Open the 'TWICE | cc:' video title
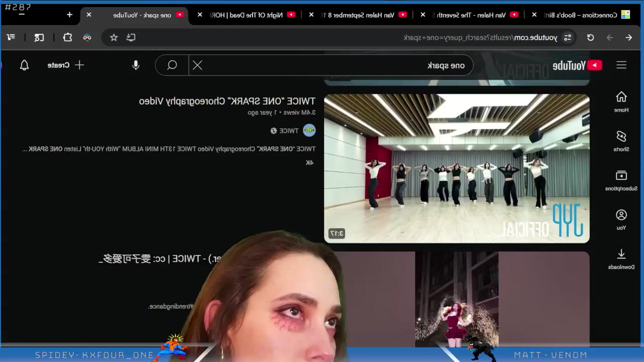 (x=160, y=259)
